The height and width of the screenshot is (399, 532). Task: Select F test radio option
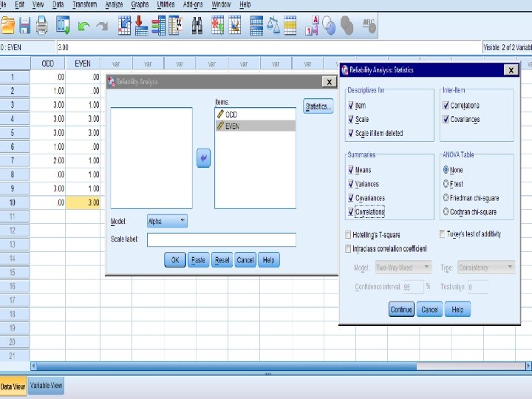point(446,183)
